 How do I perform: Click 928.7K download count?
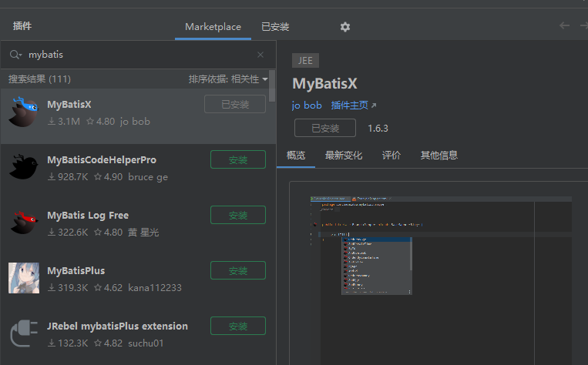tap(68, 177)
